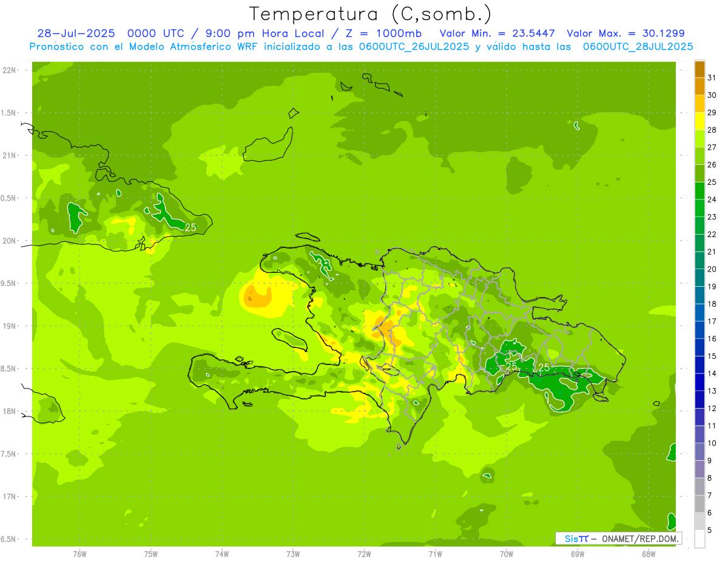Click "Valor Min. = 23.5447" text
Image resolution: width=728 pixels, height=562 pixels.
[x=496, y=33]
